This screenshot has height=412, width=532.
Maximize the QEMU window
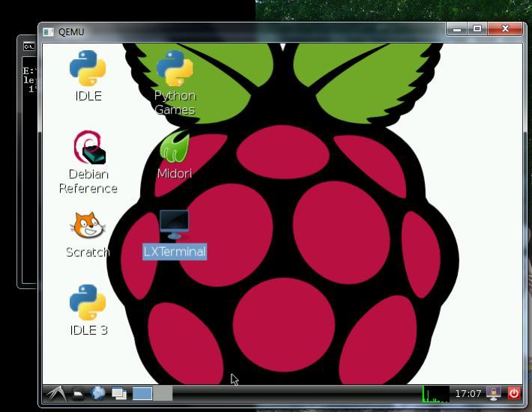pos(477,29)
